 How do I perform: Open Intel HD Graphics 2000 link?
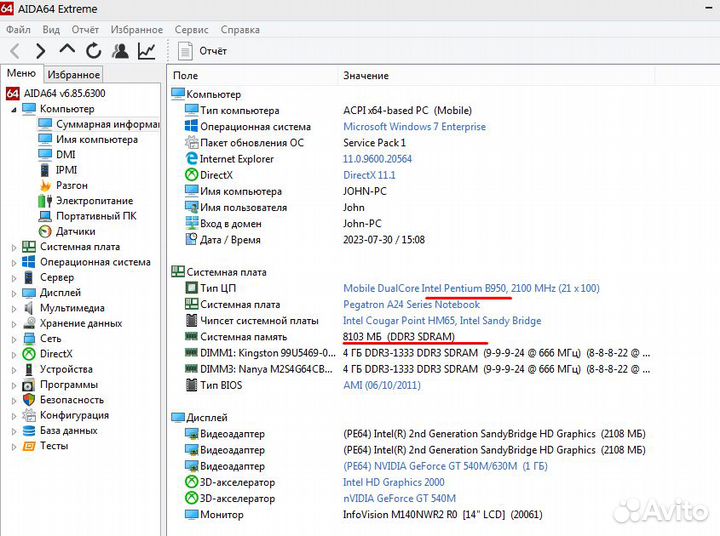coord(394,482)
